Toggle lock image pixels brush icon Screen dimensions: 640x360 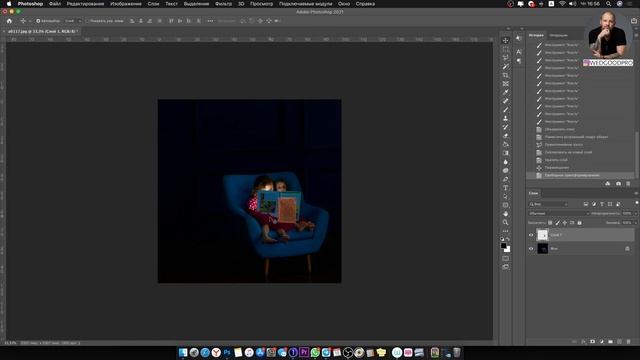558,223
